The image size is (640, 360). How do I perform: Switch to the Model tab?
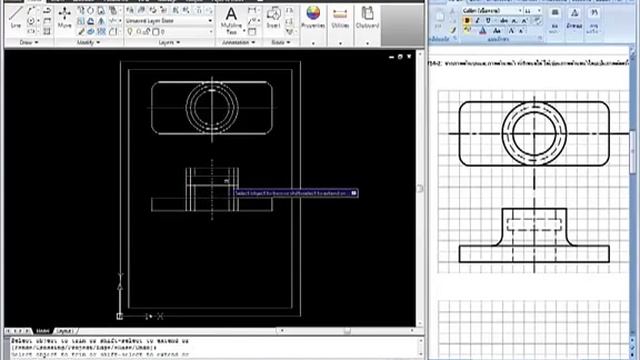click(42, 331)
